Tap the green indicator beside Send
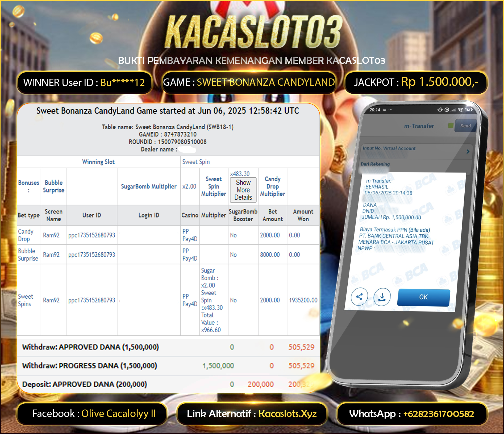 pos(451,125)
